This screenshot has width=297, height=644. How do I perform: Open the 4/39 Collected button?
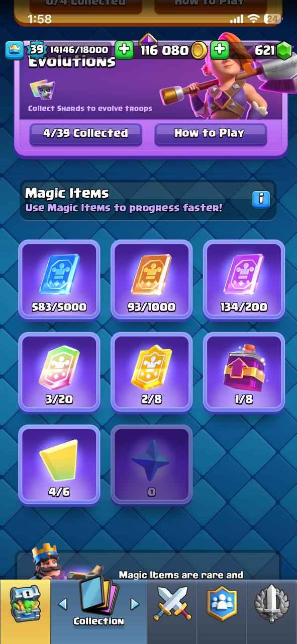(85, 134)
